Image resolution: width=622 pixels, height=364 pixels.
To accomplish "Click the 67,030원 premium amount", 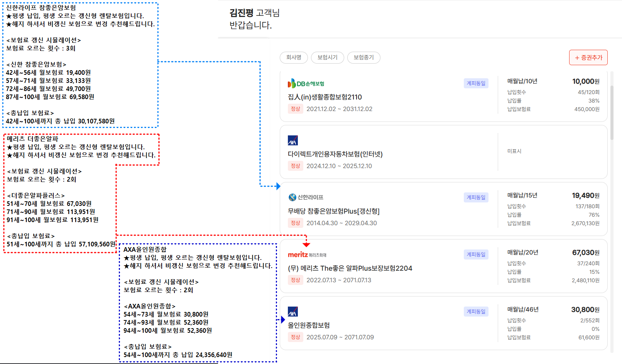I will coord(586,253).
